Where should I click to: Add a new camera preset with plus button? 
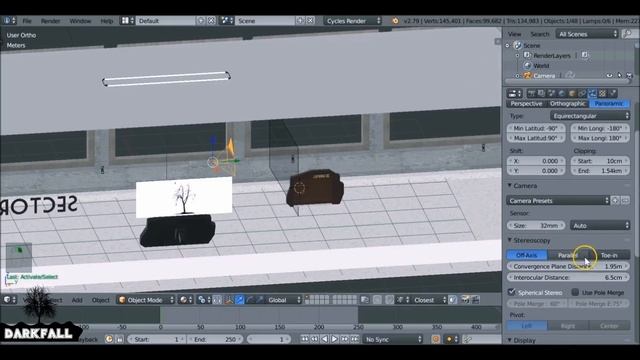point(616,201)
